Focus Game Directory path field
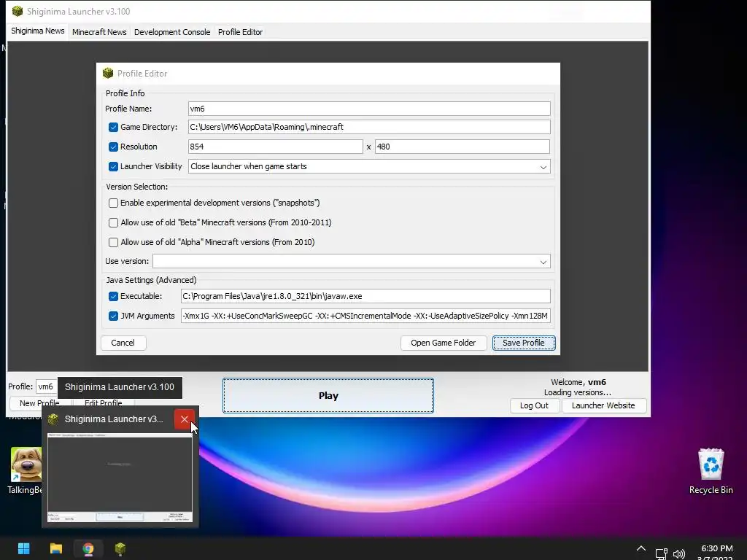This screenshot has width=747, height=560. (369, 127)
